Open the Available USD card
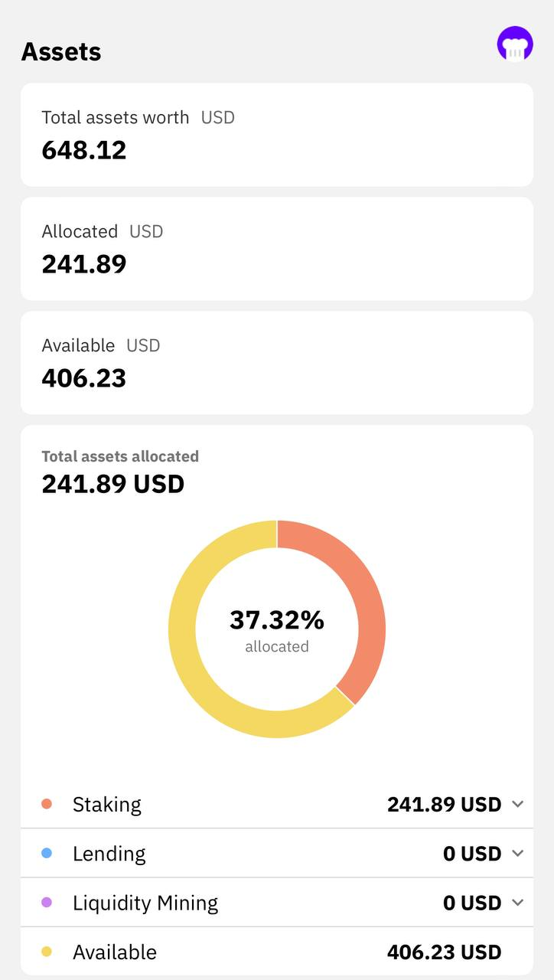 click(277, 363)
